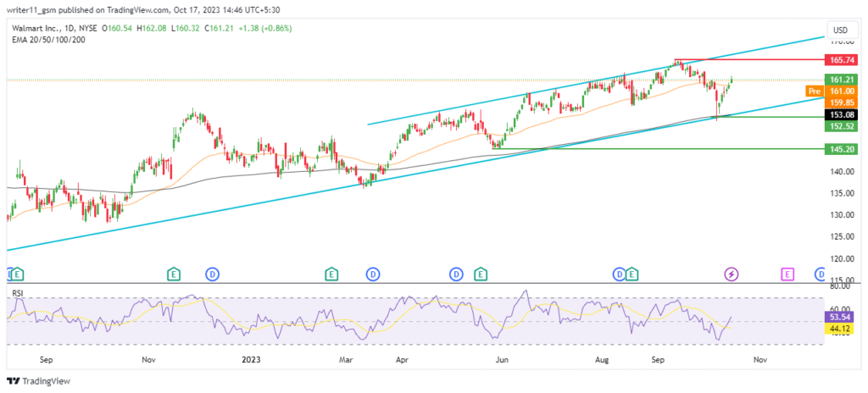This screenshot has height=393, width=868.
Task: Click the green 161.21 current price label
Action: [840, 79]
